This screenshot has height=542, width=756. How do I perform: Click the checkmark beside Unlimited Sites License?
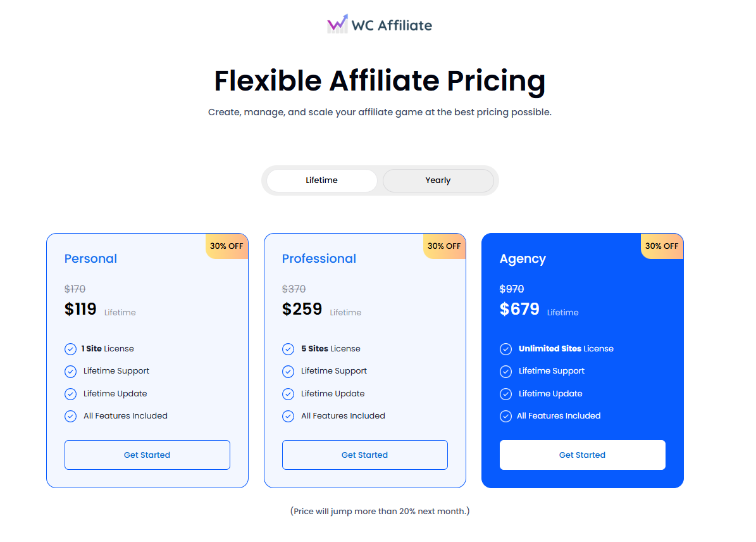click(x=505, y=349)
